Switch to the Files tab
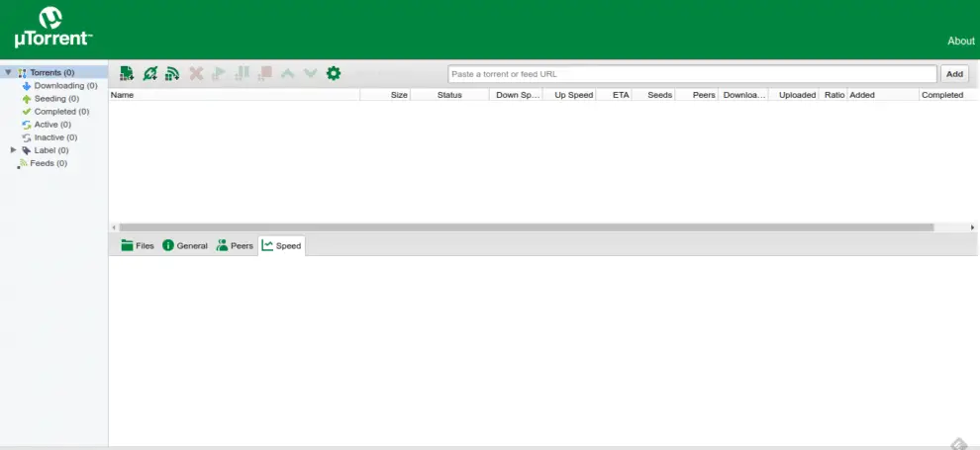 pyautogui.click(x=138, y=245)
